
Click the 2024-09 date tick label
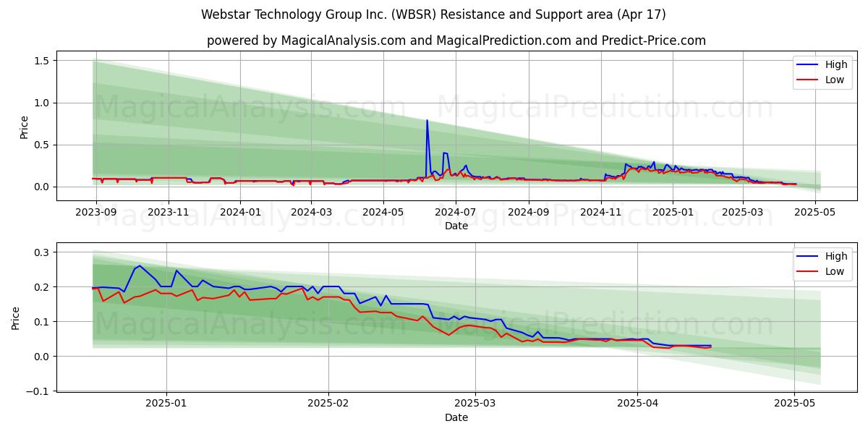pos(529,212)
